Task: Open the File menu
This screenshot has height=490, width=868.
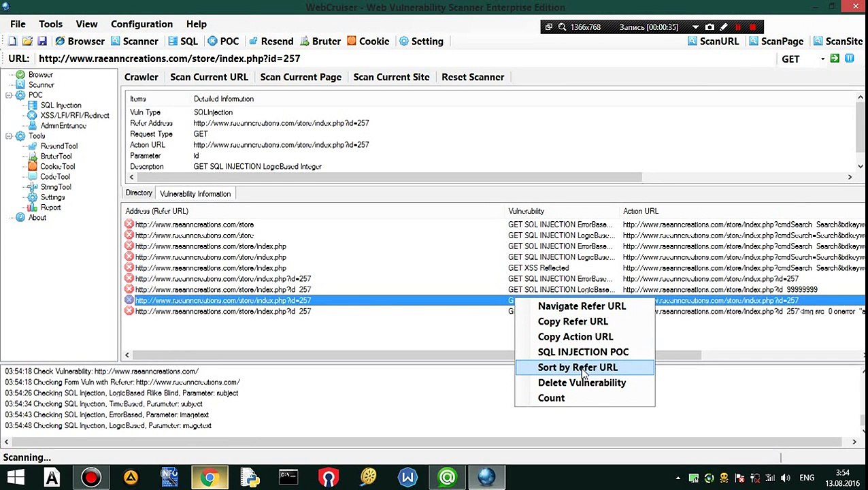Action: click(18, 24)
